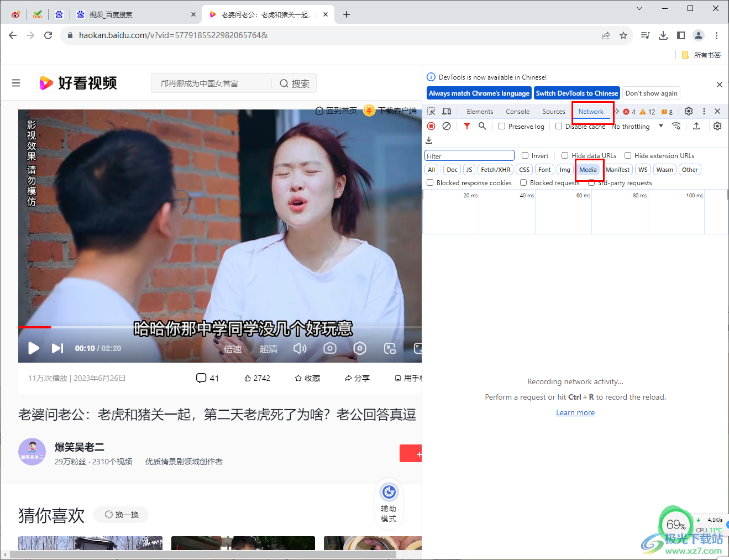Expand more DevTools tabs chevron
Screen dimensions: 729x560
point(617,111)
